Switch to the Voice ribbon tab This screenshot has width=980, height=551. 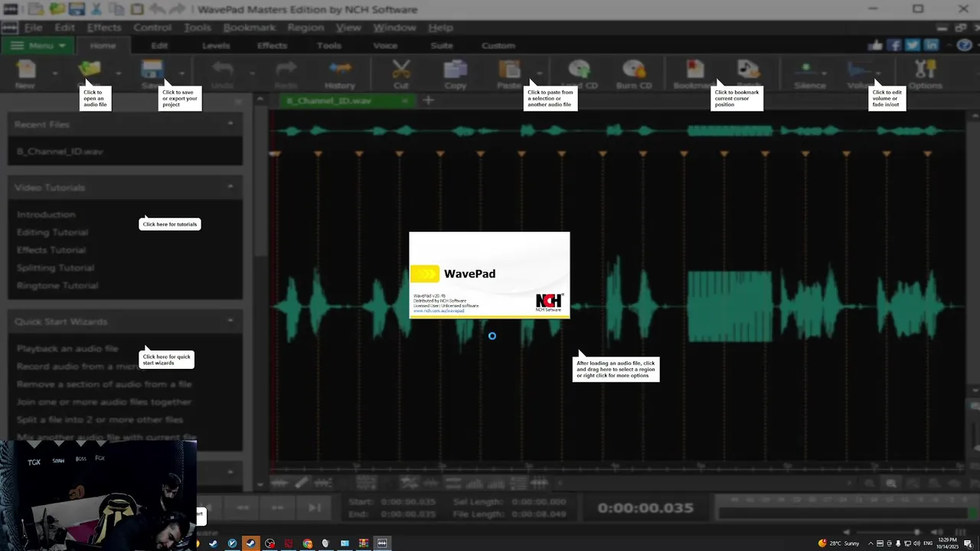coord(385,46)
